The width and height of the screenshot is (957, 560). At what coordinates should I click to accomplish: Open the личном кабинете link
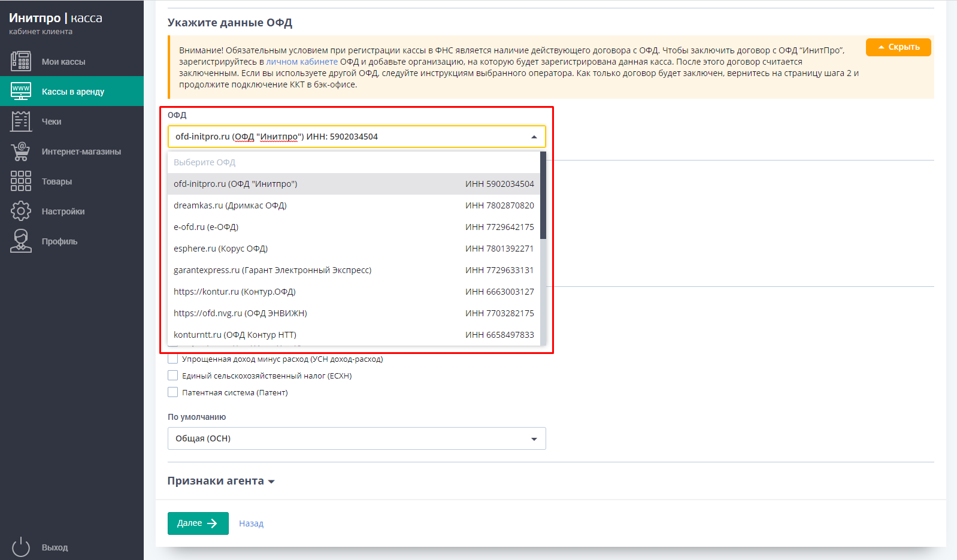tap(302, 62)
